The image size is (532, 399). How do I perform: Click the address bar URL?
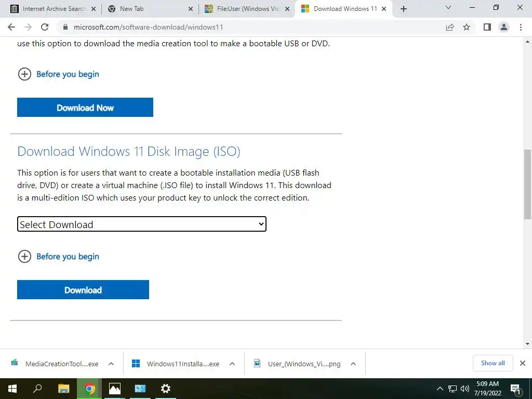pyautogui.click(x=148, y=27)
